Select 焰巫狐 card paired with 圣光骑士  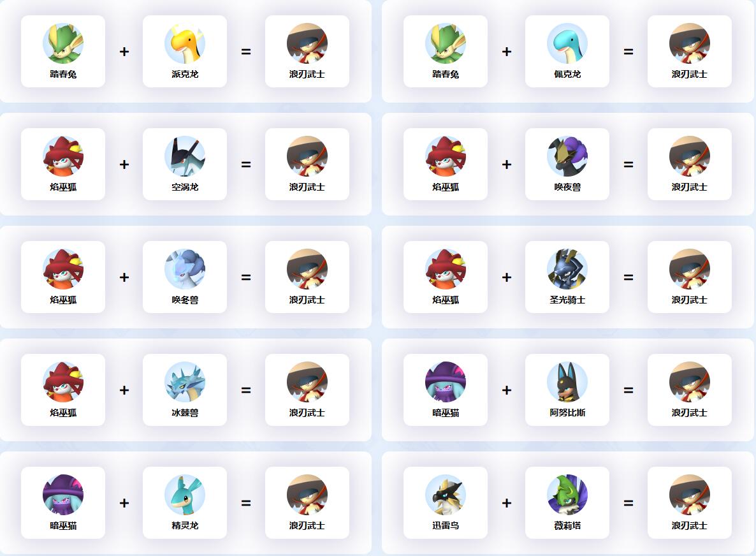click(446, 277)
